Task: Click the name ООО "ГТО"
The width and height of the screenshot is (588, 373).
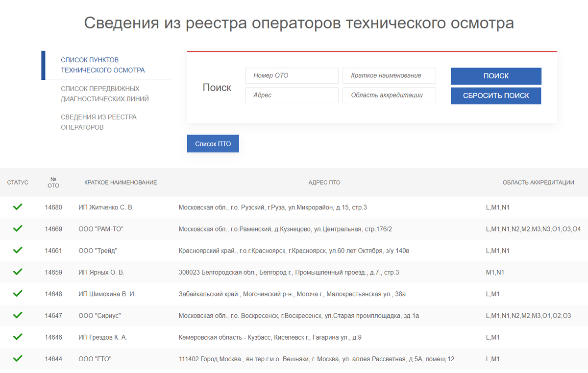Action: 95,359
